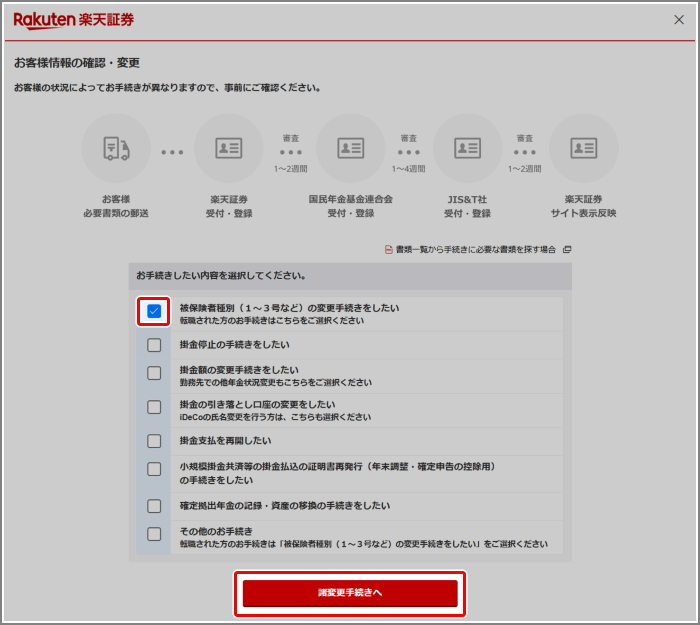
Task: Select 掛金の引き落とし口座の変更 checkbox
Action: point(154,407)
